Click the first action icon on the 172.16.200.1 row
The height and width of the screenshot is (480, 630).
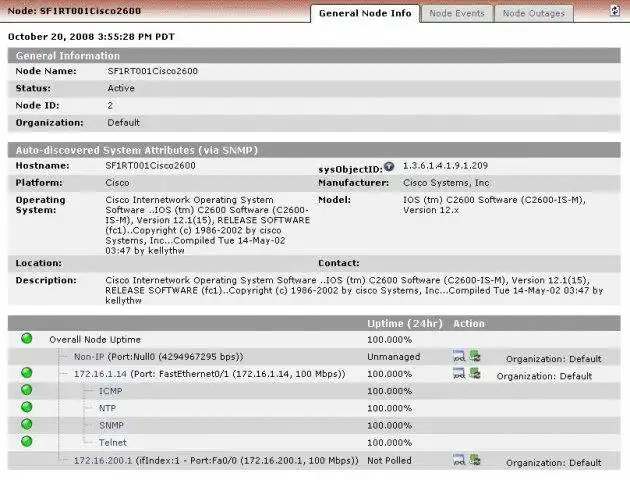[458, 460]
